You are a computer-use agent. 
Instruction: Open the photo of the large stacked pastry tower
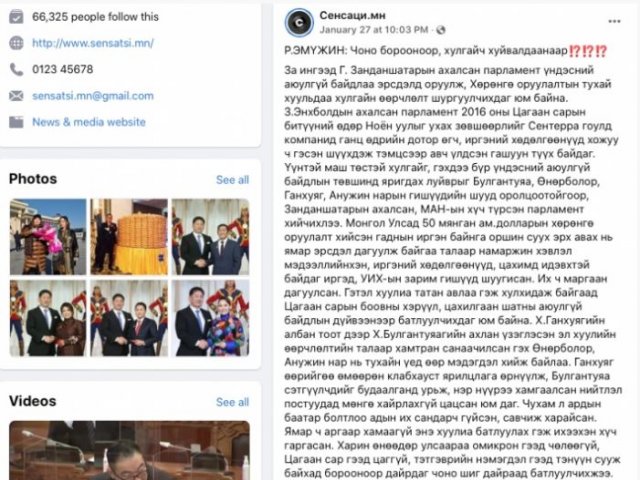point(129,237)
